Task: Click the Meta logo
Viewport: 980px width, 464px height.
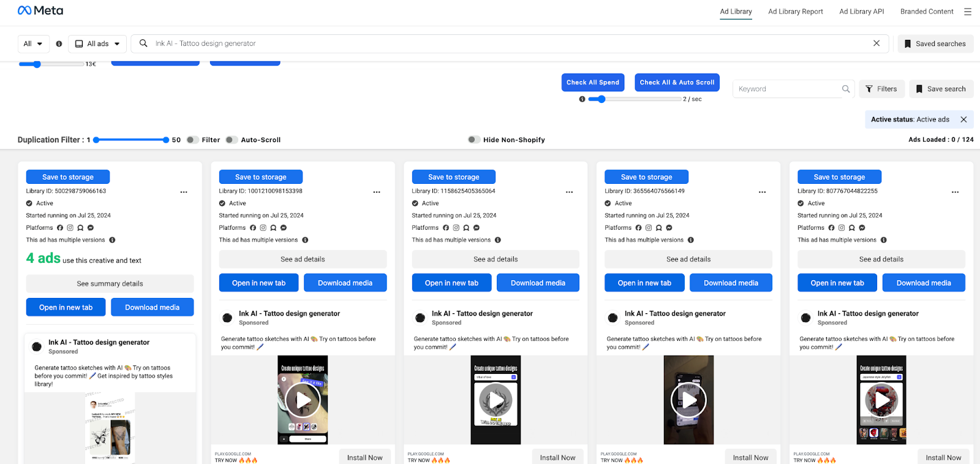Action: (40, 10)
